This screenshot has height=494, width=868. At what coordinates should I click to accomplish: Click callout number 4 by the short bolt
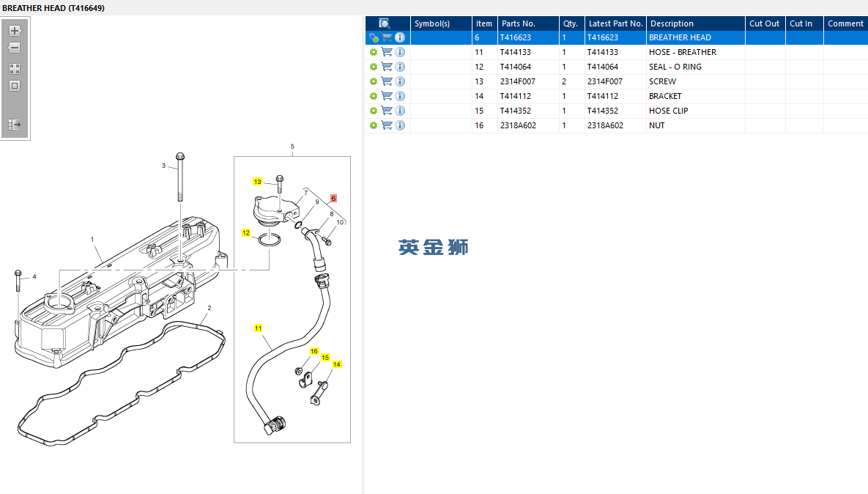click(34, 276)
